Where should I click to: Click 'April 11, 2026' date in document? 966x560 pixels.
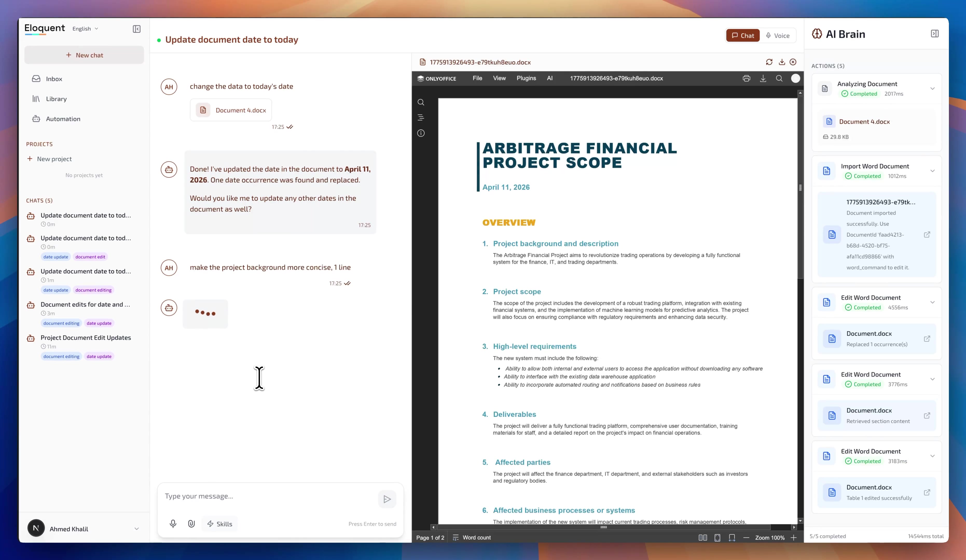(x=506, y=187)
